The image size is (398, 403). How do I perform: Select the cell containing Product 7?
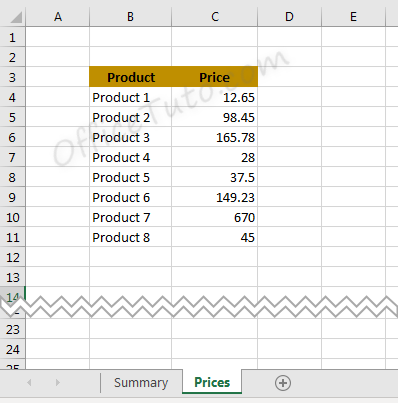click(131, 217)
